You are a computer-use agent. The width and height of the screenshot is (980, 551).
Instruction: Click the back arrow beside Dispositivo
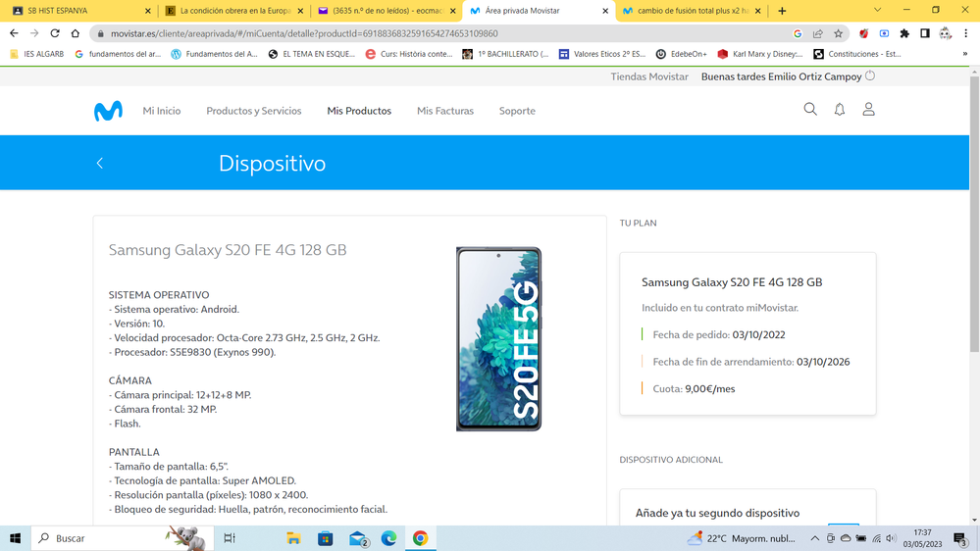[x=100, y=163]
